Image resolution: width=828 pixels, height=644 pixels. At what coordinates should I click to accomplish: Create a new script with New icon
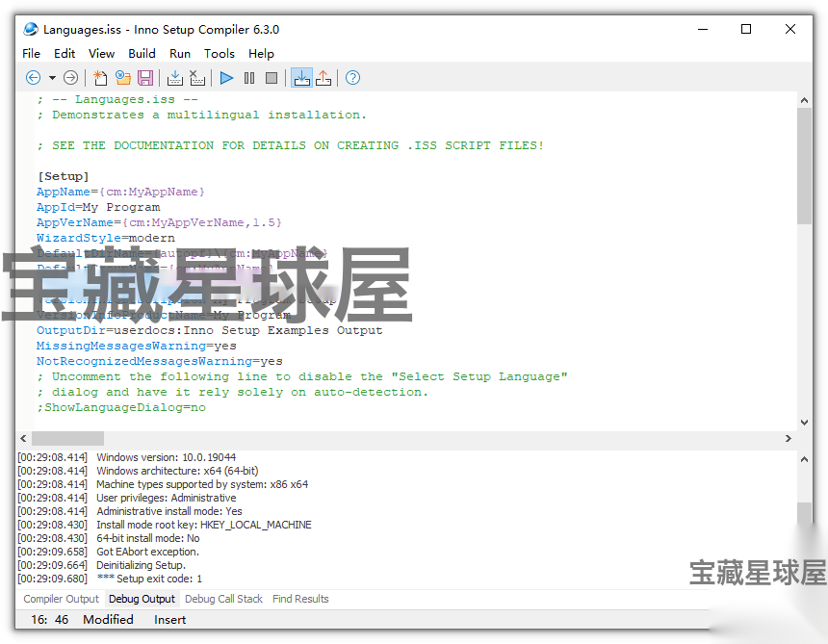[x=100, y=78]
